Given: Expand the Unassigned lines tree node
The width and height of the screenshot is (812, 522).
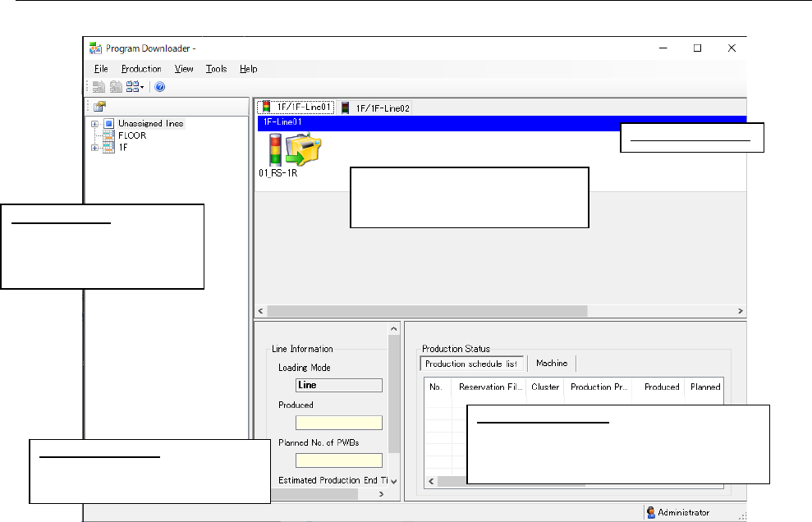Looking at the screenshot, I should pos(95,124).
